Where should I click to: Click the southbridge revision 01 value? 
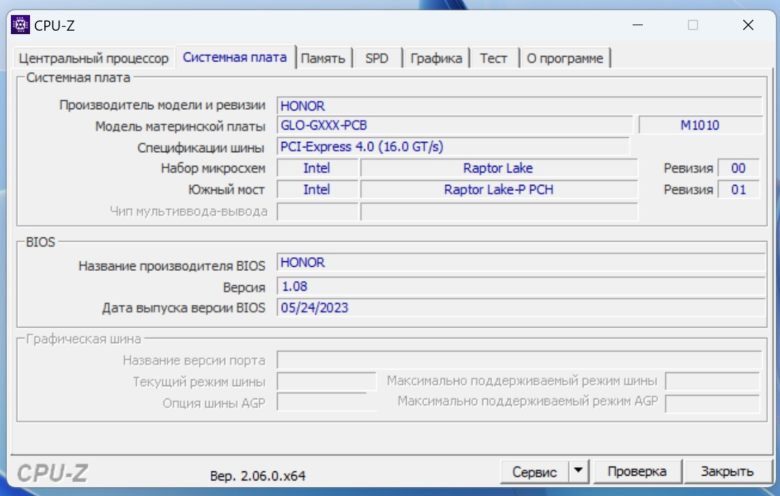point(738,190)
